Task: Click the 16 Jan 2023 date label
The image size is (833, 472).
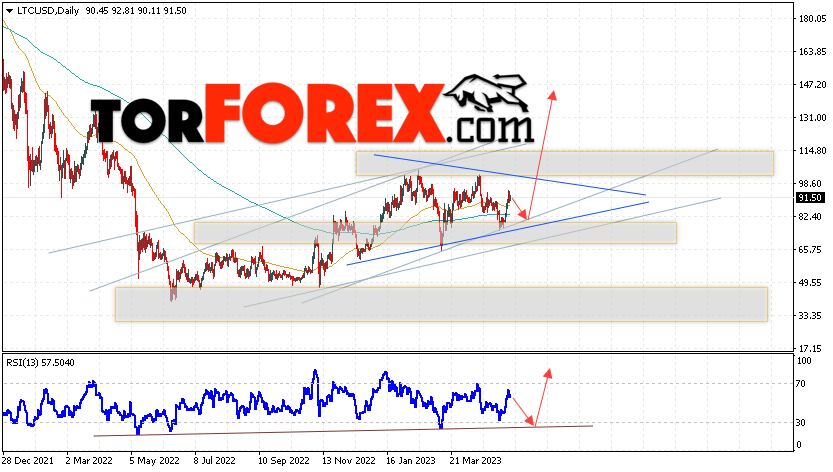Action: [x=411, y=460]
